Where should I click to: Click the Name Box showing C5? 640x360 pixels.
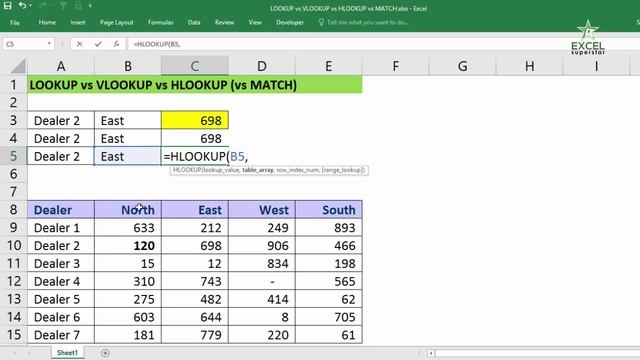click(24, 44)
